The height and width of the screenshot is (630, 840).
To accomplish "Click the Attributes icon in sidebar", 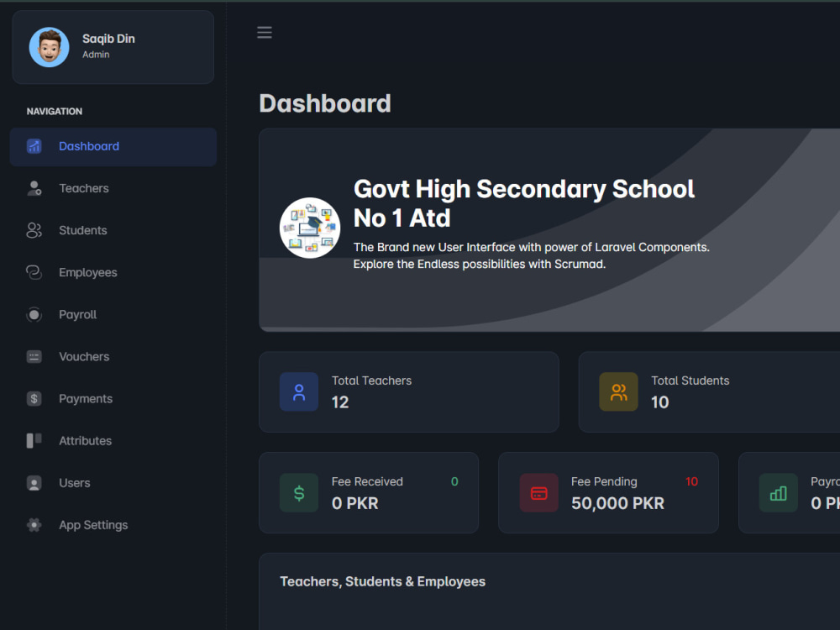I will coord(34,440).
